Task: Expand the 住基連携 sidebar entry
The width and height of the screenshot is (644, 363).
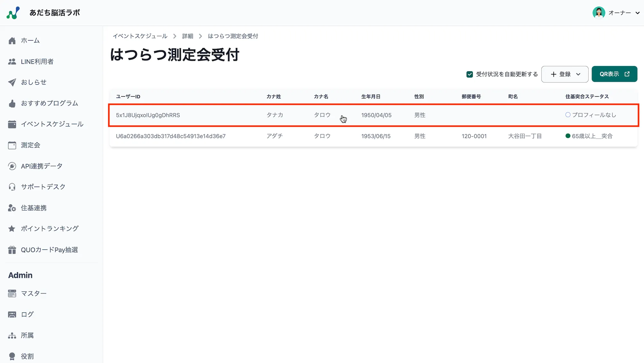Action: click(x=33, y=208)
